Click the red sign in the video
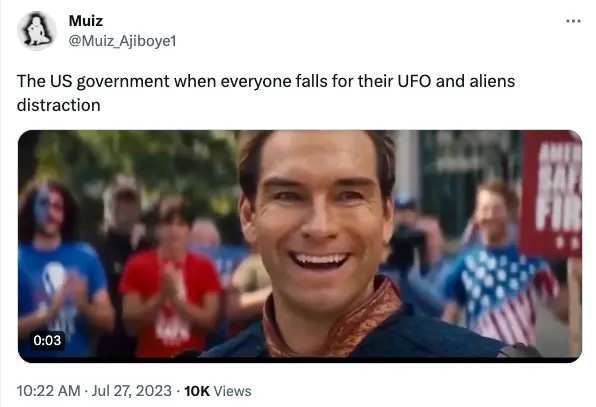The image size is (596, 407). pos(552,194)
